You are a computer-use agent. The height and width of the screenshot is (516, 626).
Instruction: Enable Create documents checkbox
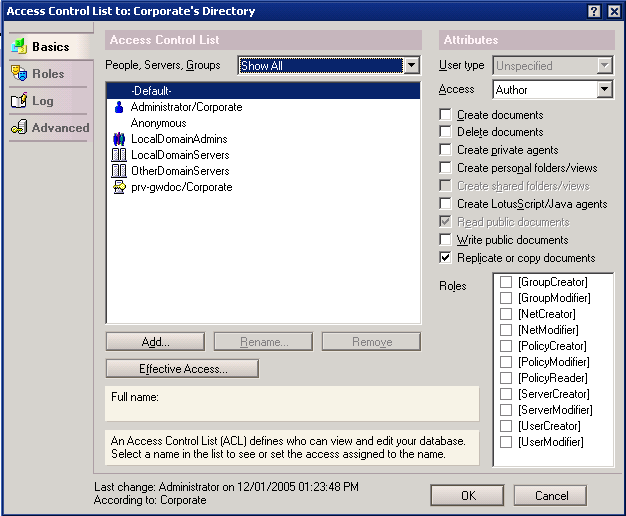[445, 115]
